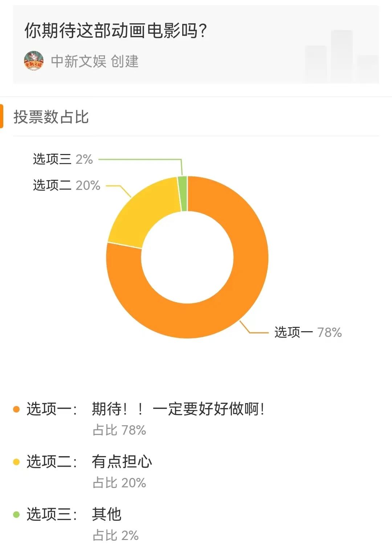
Task: Click the orange legend dot for 选项一
Action: 16,409
